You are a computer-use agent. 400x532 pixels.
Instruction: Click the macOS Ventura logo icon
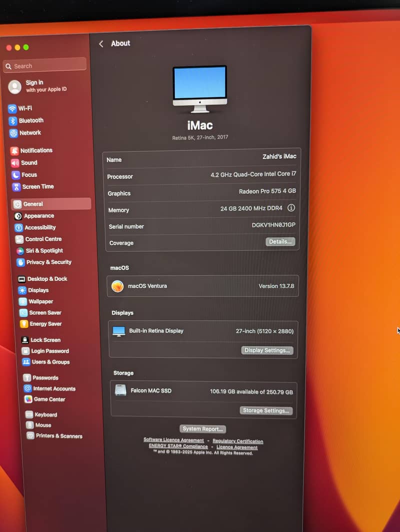pos(117,286)
